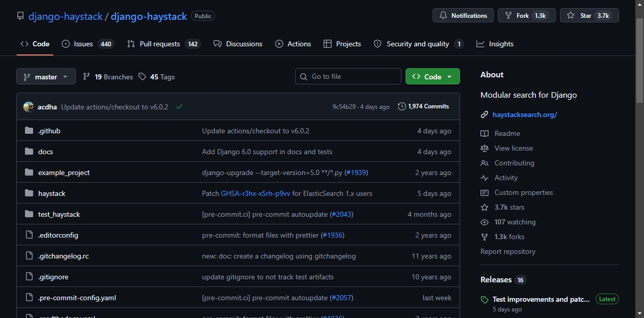View the 19 Branches link
Screen dimensions: 644x318
108,77
